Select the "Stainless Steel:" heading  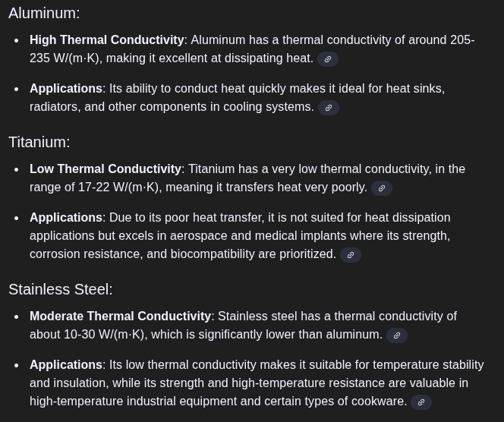click(61, 289)
